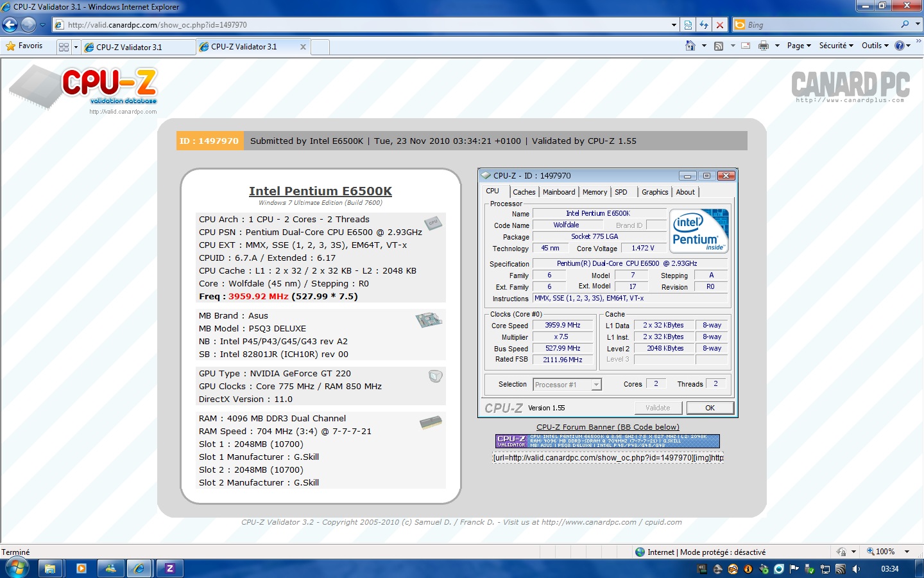Screen dimensions: 924x578
Task: Open the Processor #1 selection combo box
Action: click(x=567, y=385)
